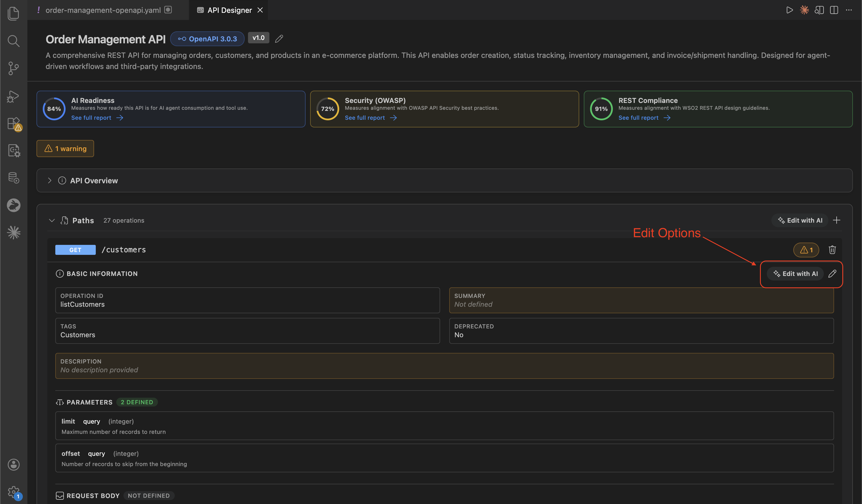
Task: Open the round bird-logo view in the activity bar
Action: 13,205
